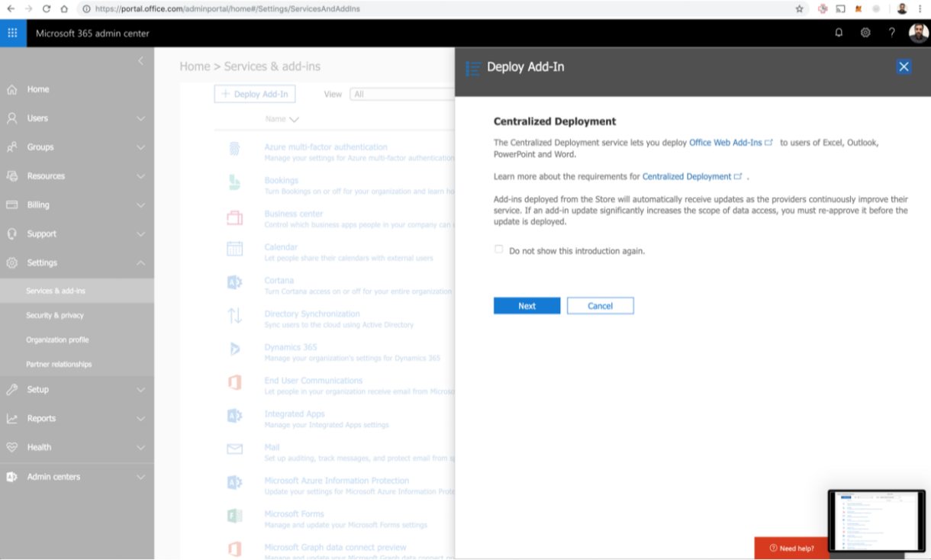Expand the Groups menu chevron
The width and height of the screenshot is (931, 560).
point(140,147)
